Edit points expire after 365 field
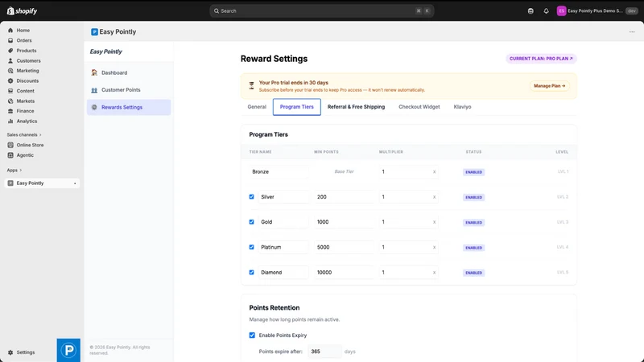Image resolution: width=644 pixels, height=362 pixels. click(324, 352)
